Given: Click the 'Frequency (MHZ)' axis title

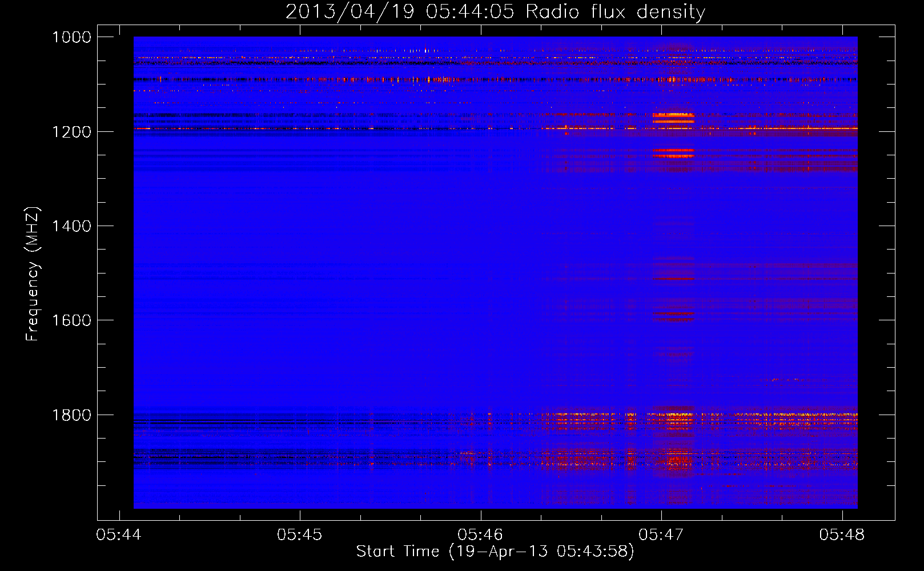Looking at the screenshot, I should [33, 274].
